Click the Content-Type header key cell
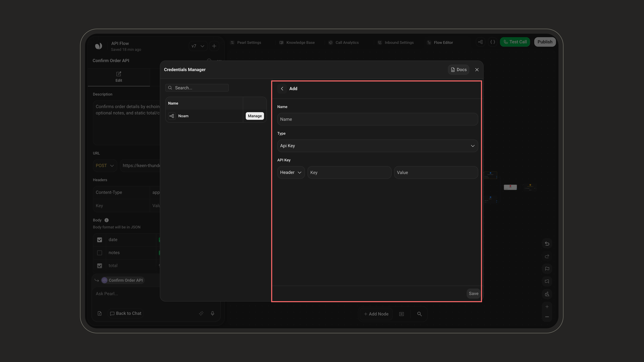 click(121, 192)
